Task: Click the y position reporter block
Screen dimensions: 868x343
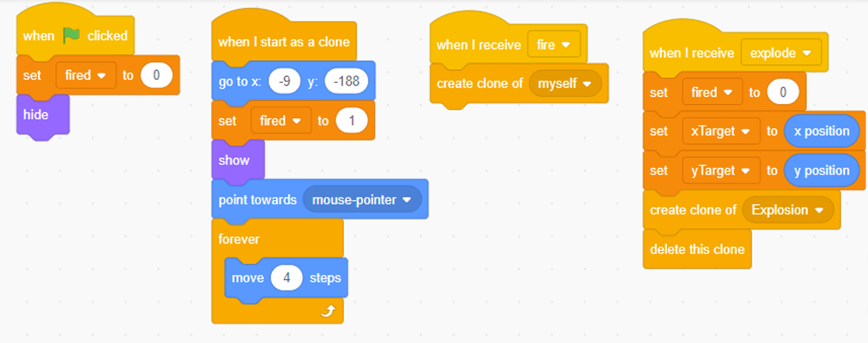Action: tap(822, 171)
